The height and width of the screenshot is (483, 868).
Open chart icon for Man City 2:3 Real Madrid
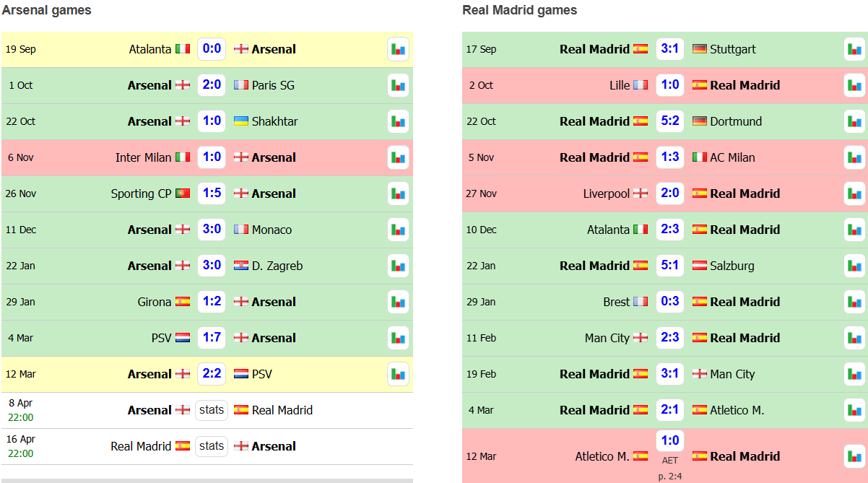click(x=854, y=338)
